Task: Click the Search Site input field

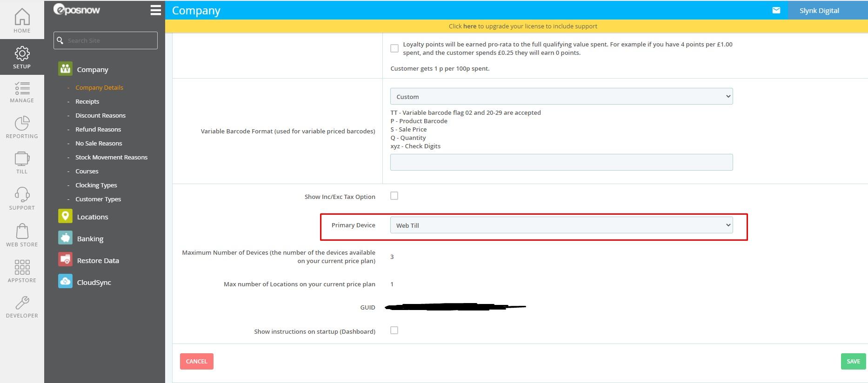Action: [x=110, y=40]
